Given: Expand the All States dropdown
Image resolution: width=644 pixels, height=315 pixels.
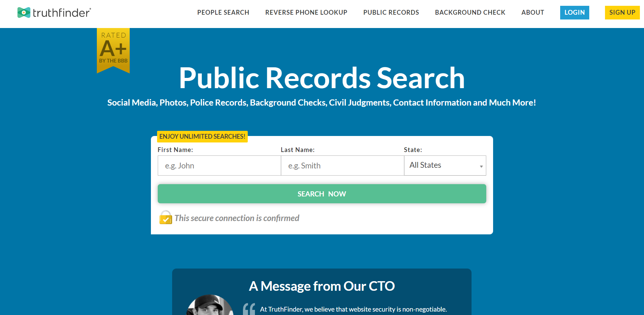Looking at the screenshot, I should (x=445, y=166).
